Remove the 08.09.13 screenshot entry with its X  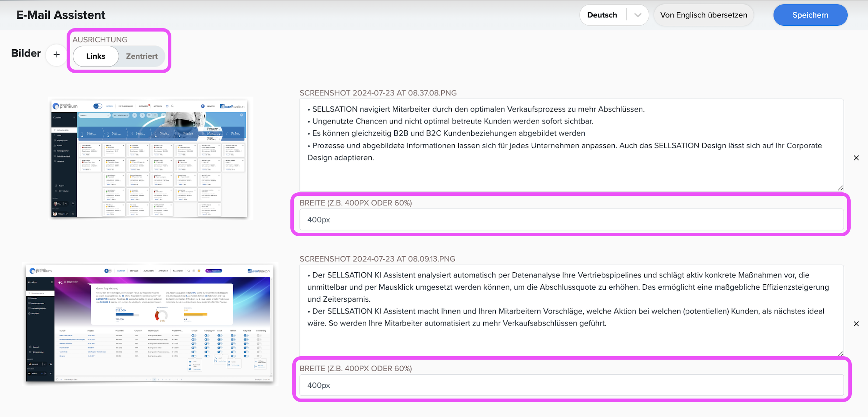pyautogui.click(x=856, y=324)
